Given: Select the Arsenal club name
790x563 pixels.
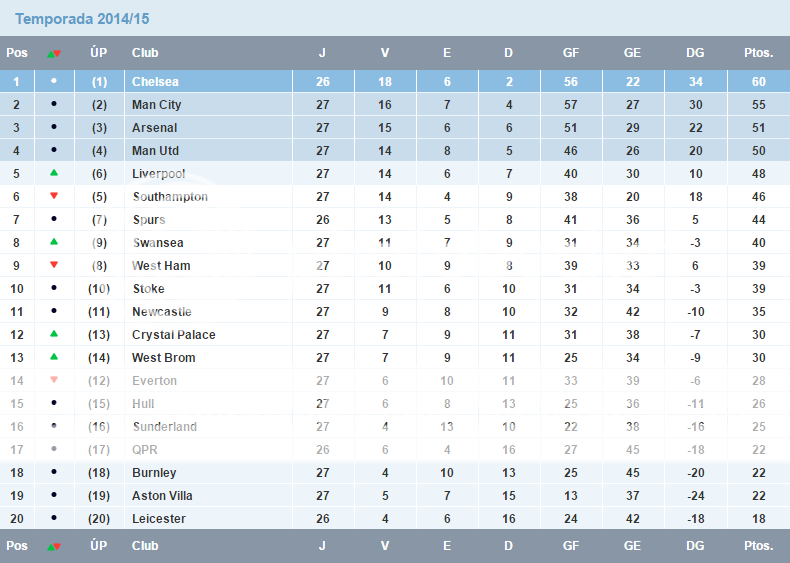Looking at the screenshot, I should 154,128.
